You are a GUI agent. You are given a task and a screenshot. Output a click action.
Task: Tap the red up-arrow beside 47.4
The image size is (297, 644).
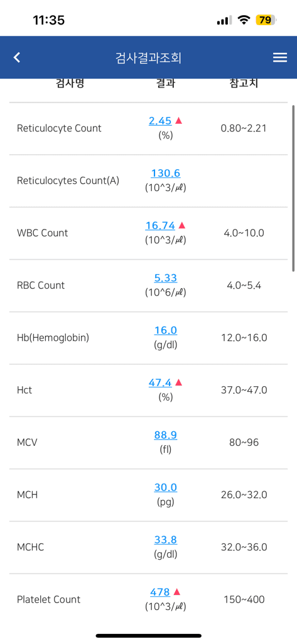[178, 382]
